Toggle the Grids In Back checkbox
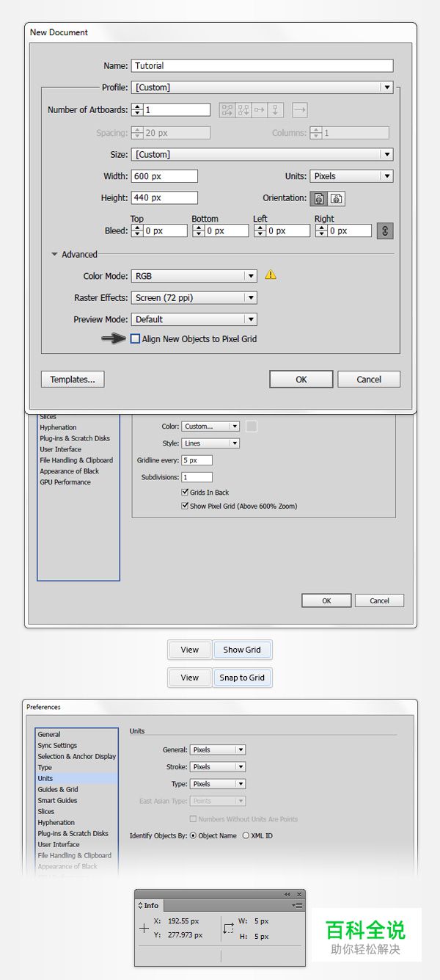The image size is (440, 980). tap(185, 493)
